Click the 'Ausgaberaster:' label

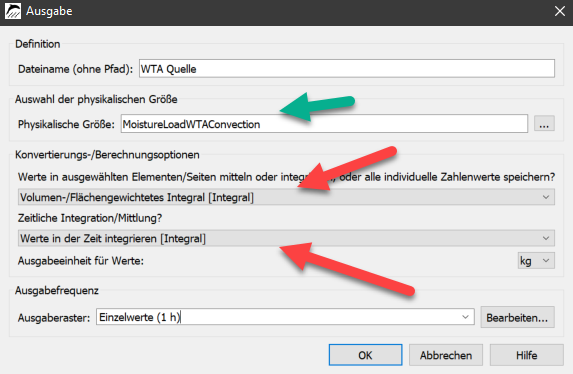pyautogui.click(x=54, y=317)
